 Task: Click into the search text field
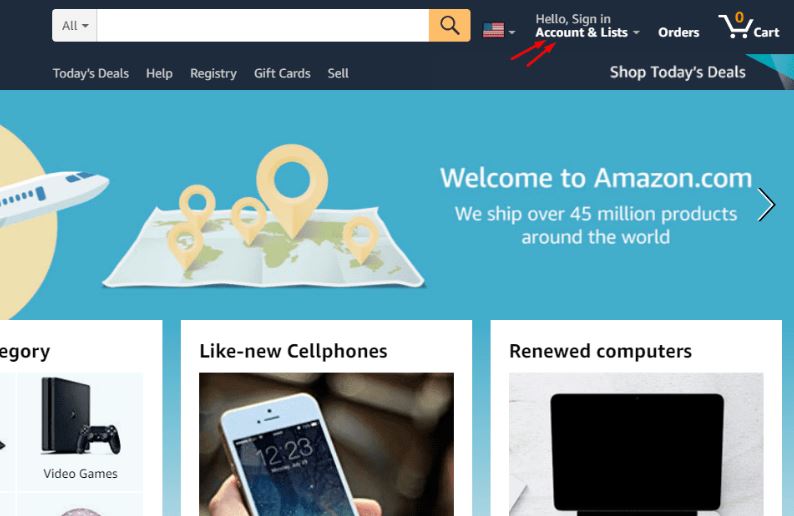[263, 25]
